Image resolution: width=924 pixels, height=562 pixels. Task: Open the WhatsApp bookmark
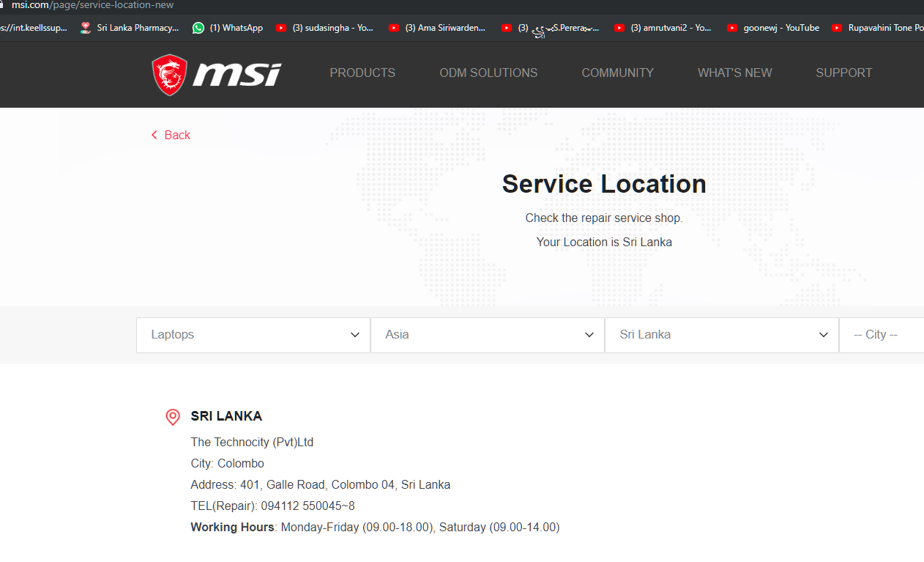(228, 28)
